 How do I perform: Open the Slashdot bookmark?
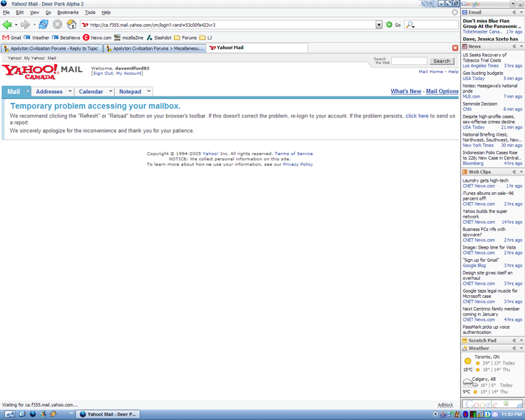tap(158, 37)
